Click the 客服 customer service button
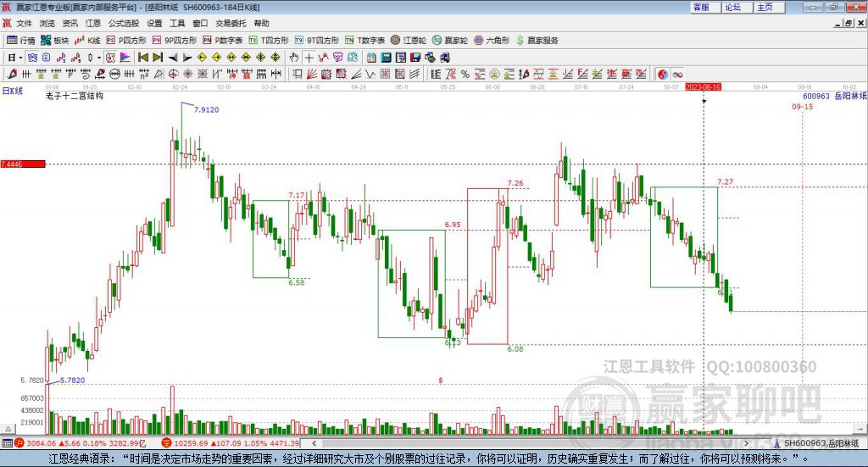The width and height of the screenshot is (868, 467). point(704,7)
